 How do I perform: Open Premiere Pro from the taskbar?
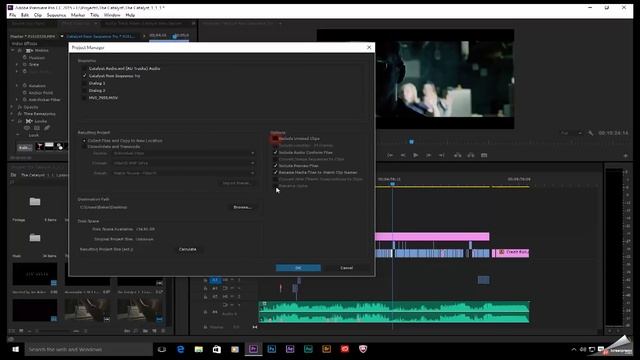point(253,349)
